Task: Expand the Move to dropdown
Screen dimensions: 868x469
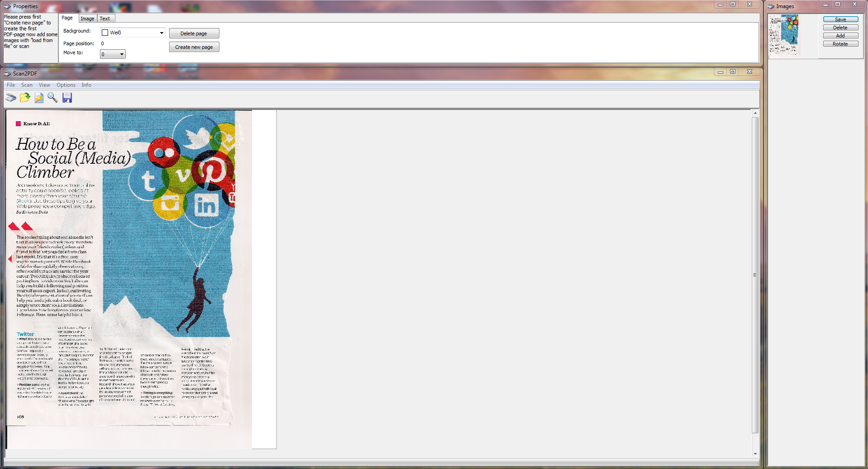Action: 122,54
